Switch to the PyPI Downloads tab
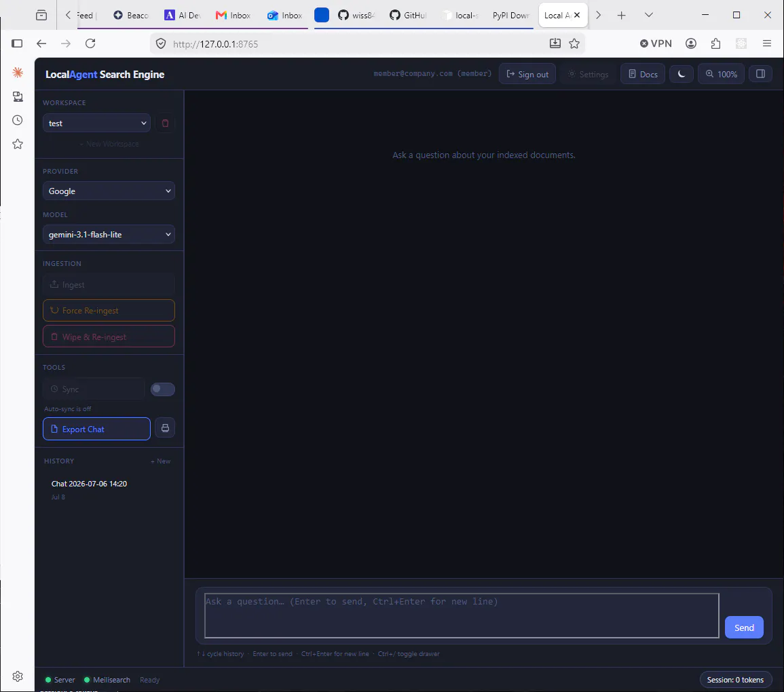784x692 pixels. (x=510, y=15)
